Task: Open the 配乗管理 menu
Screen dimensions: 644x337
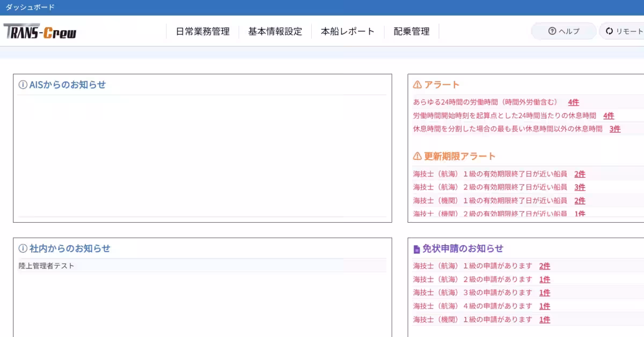Action: pyautogui.click(x=411, y=31)
